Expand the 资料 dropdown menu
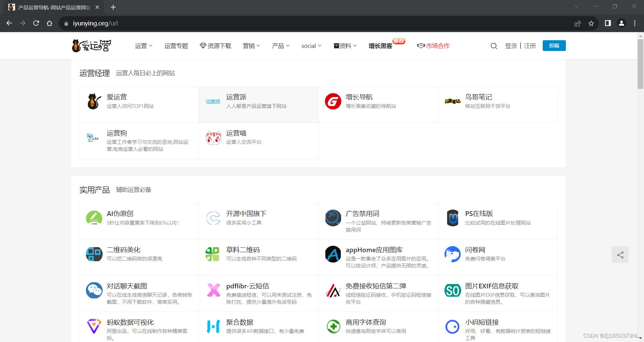The image size is (644, 342). point(345,46)
